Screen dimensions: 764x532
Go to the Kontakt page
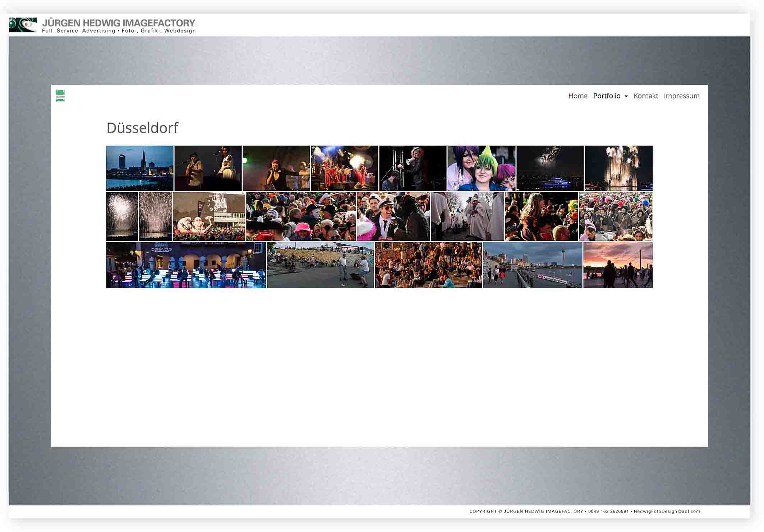pyautogui.click(x=645, y=96)
